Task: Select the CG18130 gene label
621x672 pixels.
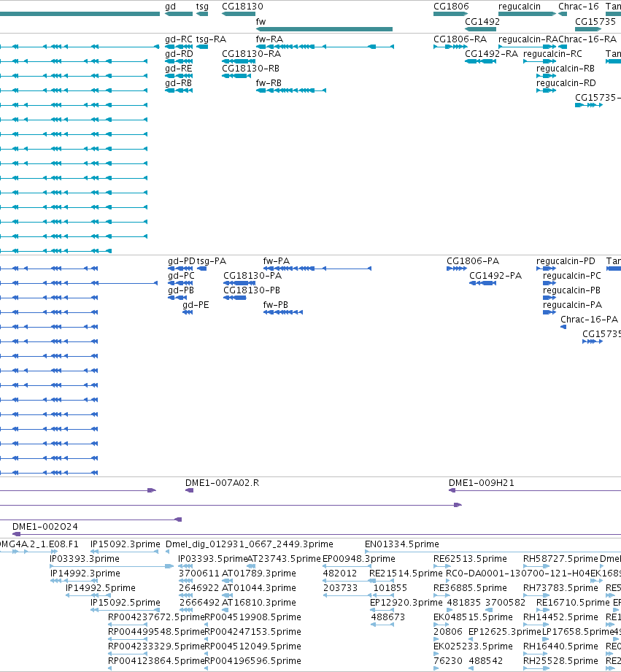Action: (242, 7)
